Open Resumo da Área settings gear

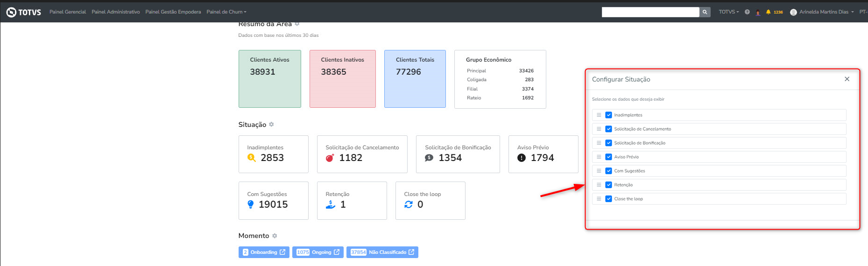click(x=297, y=24)
